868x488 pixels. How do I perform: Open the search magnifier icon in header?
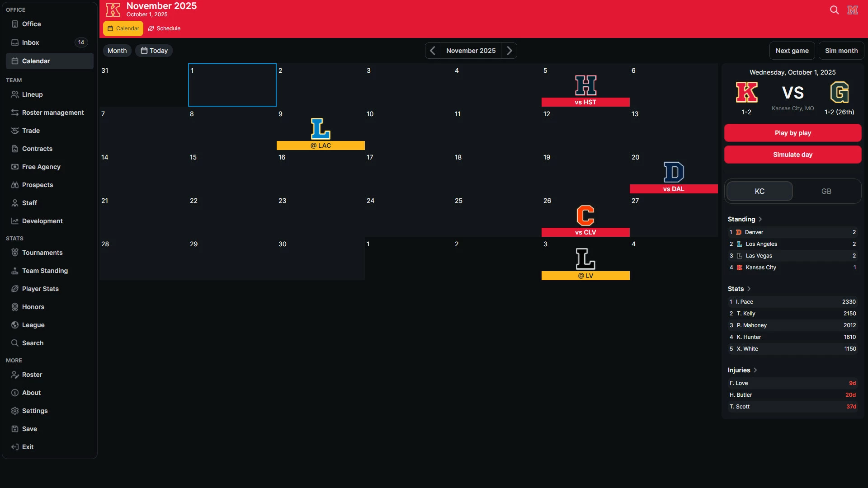(x=834, y=10)
